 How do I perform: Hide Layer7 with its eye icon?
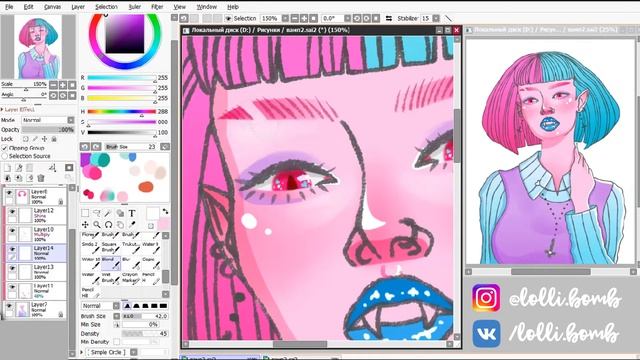click(x=9, y=306)
